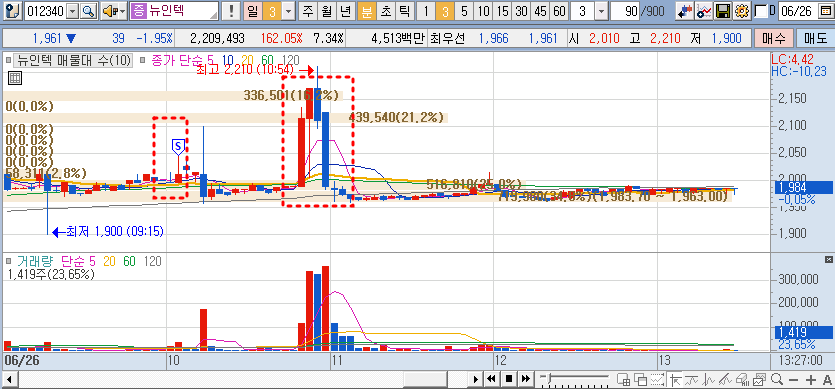This screenshot has height=389, width=835.
Task: Select the highlighted 3 minute interval
Action: [x=445, y=11]
